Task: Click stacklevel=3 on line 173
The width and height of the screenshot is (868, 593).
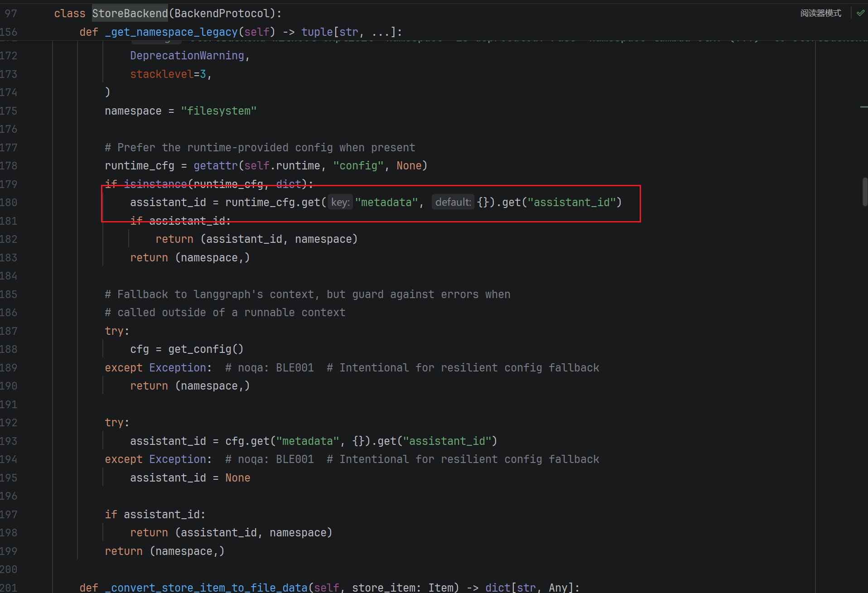Action: 168,74
